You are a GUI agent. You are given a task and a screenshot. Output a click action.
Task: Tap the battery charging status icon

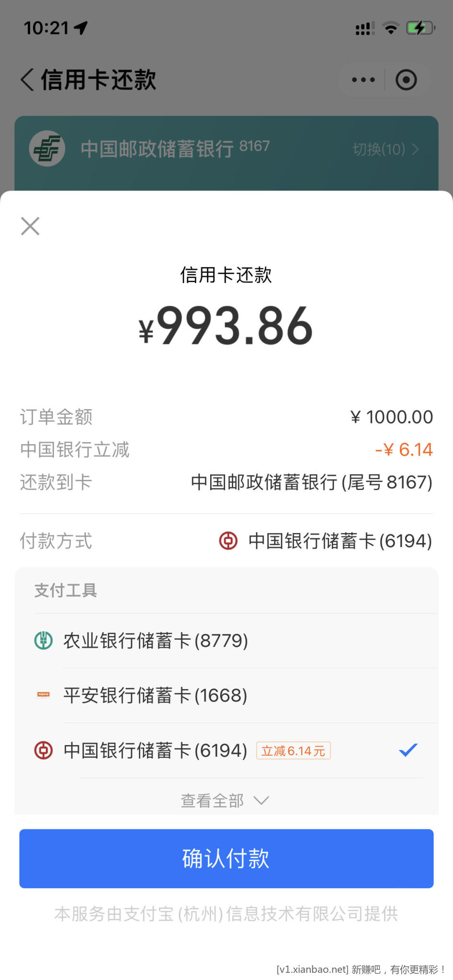[420, 28]
